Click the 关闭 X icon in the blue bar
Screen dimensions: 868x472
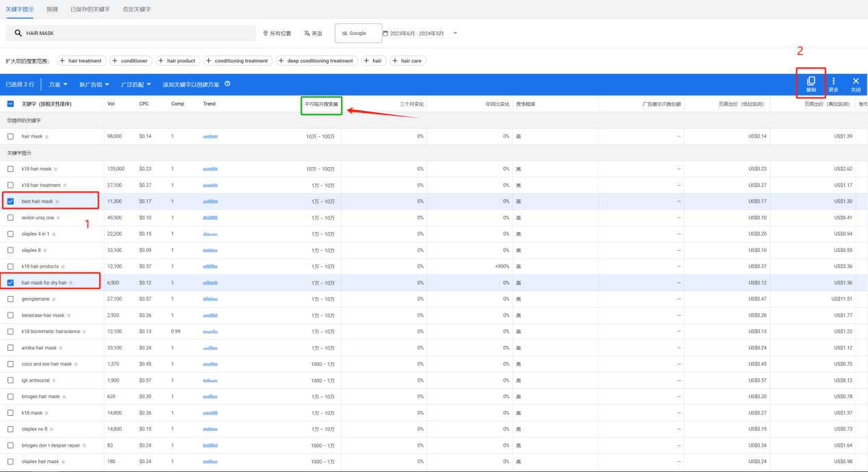pyautogui.click(x=856, y=81)
